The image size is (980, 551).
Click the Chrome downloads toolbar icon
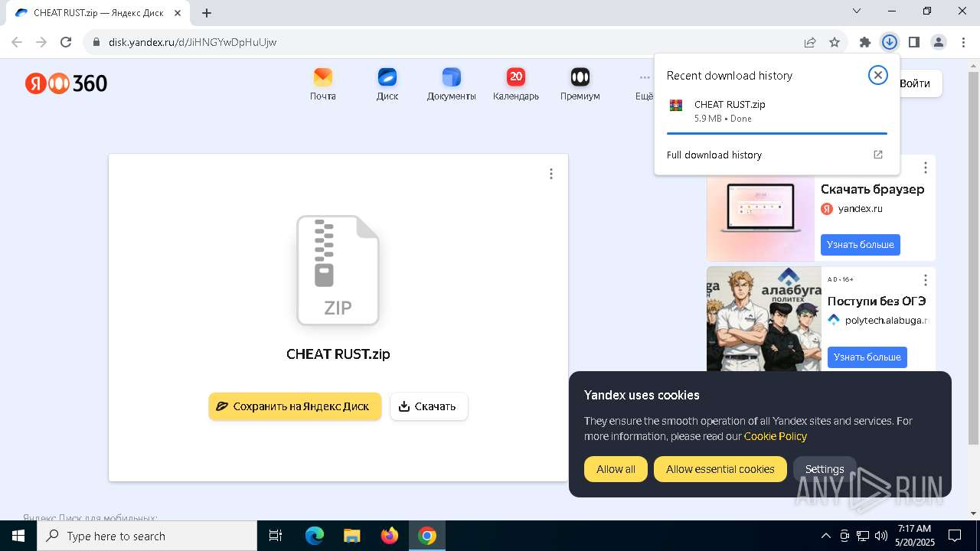(x=889, y=42)
